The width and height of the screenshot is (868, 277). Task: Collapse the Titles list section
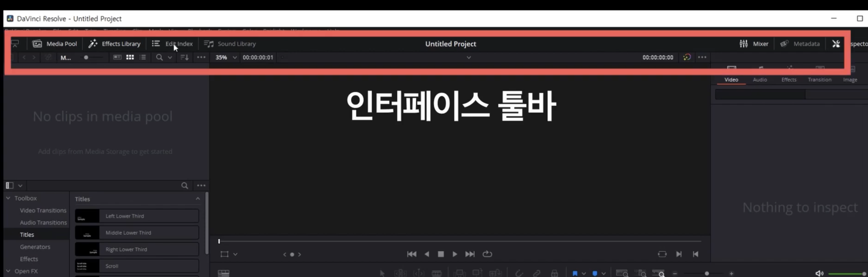[198, 199]
